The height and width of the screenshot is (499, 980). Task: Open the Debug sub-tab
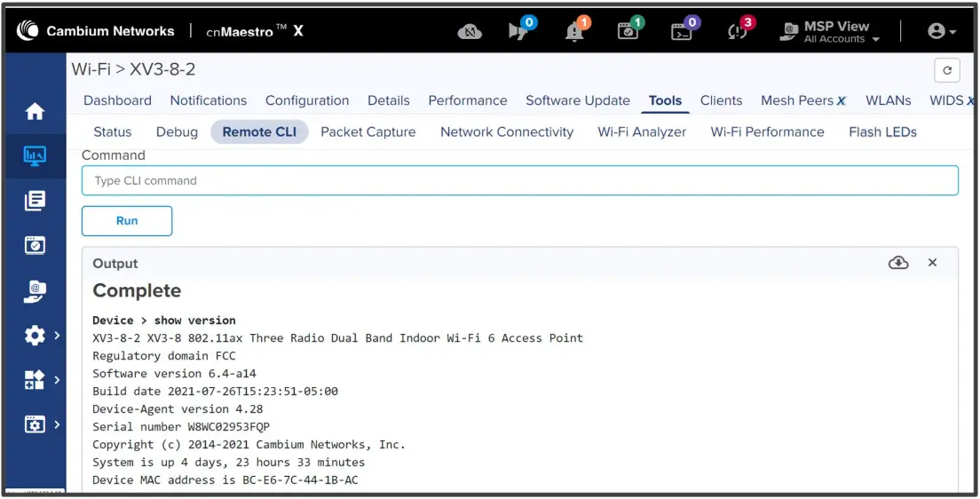point(177,132)
